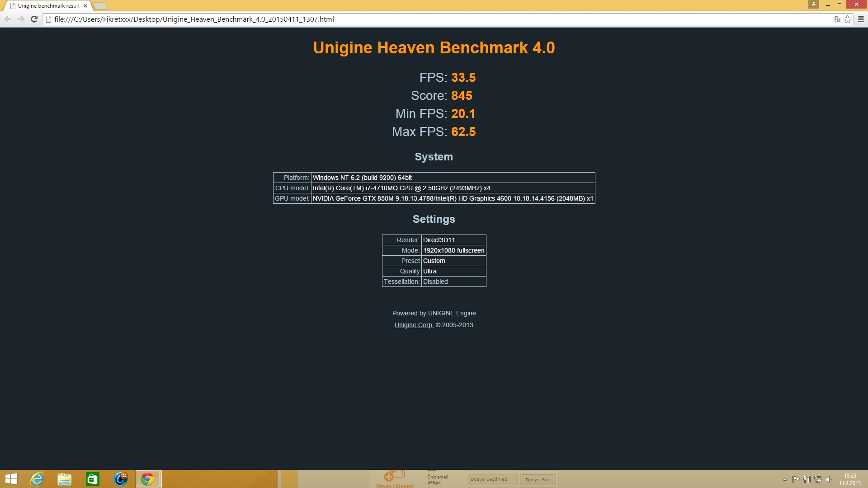Open Windows Store from the taskbar
868x488 pixels.
point(92,479)
